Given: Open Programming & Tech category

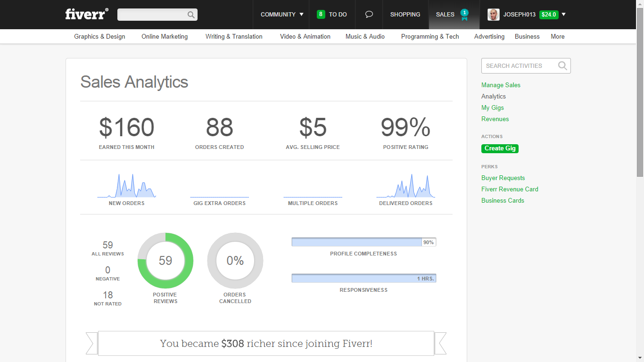Looking at the screenshot, I should [x=430, y=36].
